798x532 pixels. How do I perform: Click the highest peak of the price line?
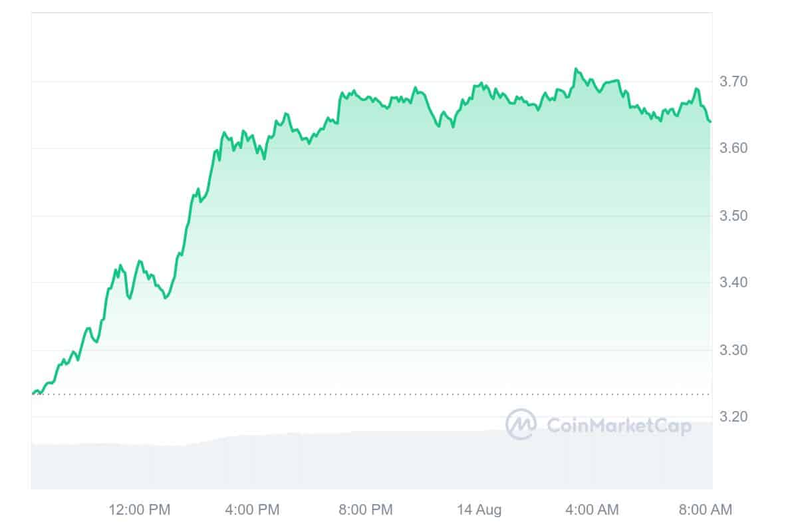(x=576, y=68)
